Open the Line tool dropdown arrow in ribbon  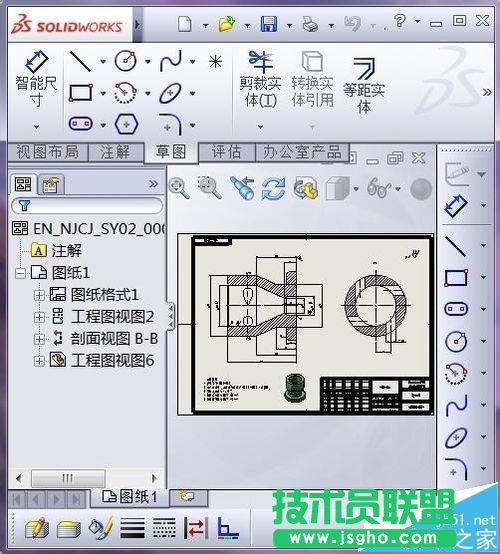click(x=103, y=62)
